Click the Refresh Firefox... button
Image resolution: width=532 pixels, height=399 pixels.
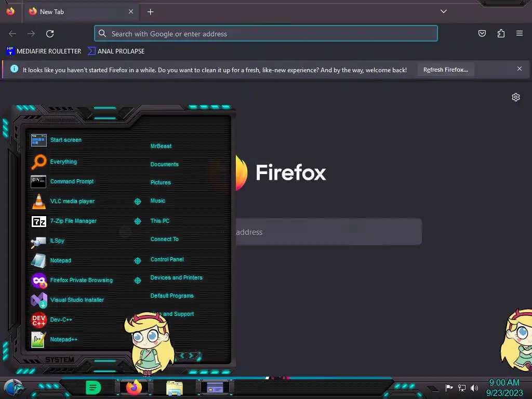(445, 70)
